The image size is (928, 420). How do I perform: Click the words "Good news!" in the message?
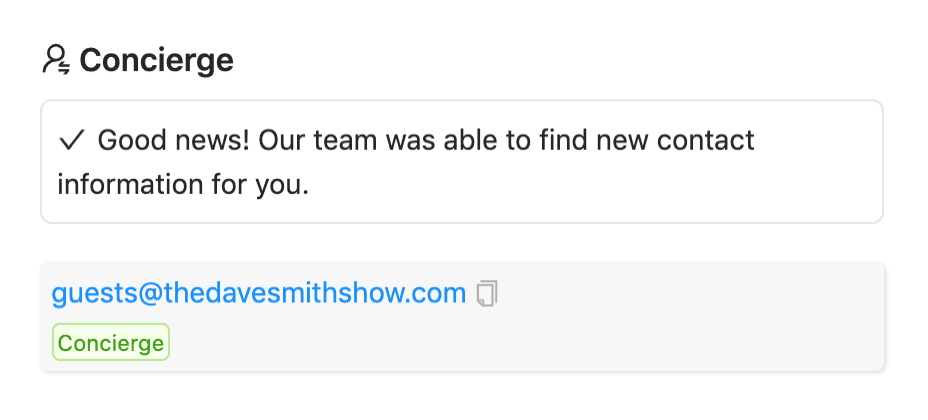coord(173,140)
